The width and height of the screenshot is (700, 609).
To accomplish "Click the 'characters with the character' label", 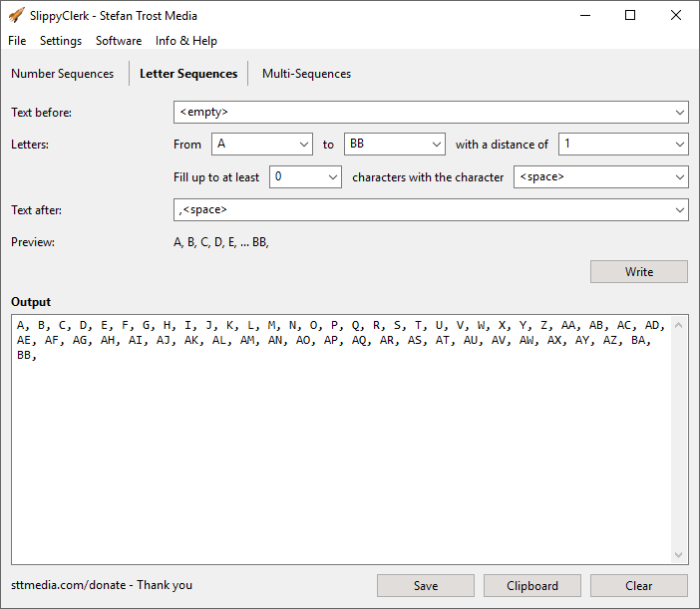I will click(x=428, y=177).
